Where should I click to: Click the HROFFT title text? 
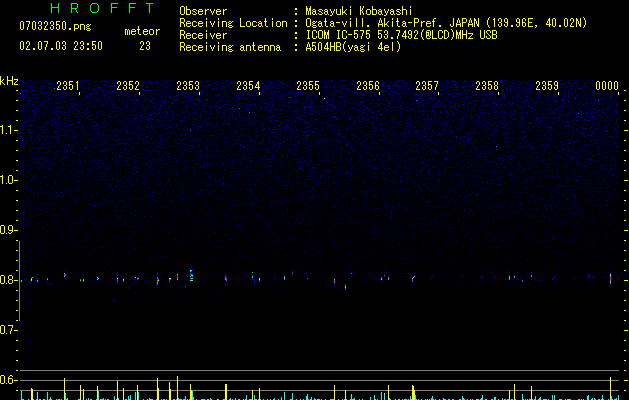103,8
